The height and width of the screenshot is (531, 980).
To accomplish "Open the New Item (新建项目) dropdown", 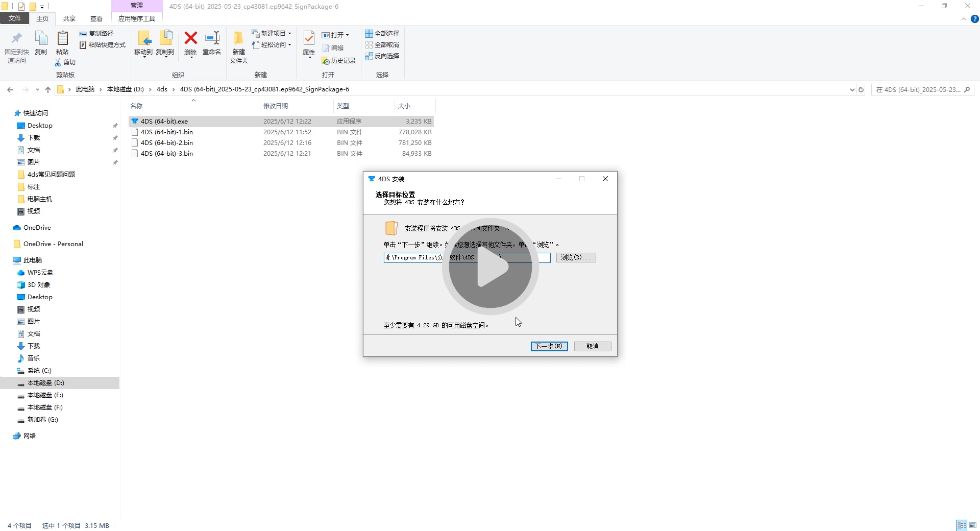I will [x=272, y=34].
